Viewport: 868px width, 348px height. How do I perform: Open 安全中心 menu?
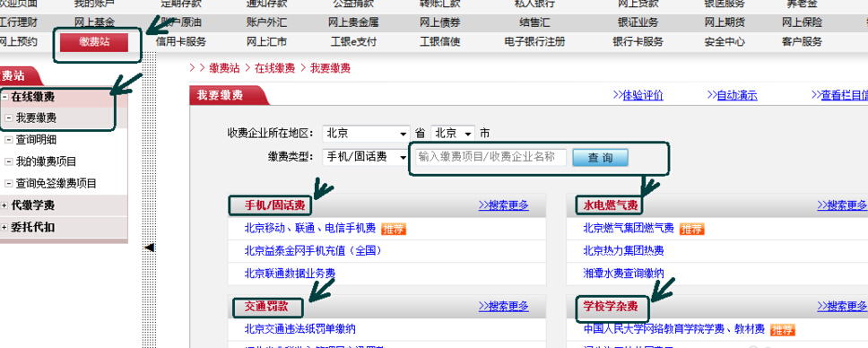coord(724,41)
